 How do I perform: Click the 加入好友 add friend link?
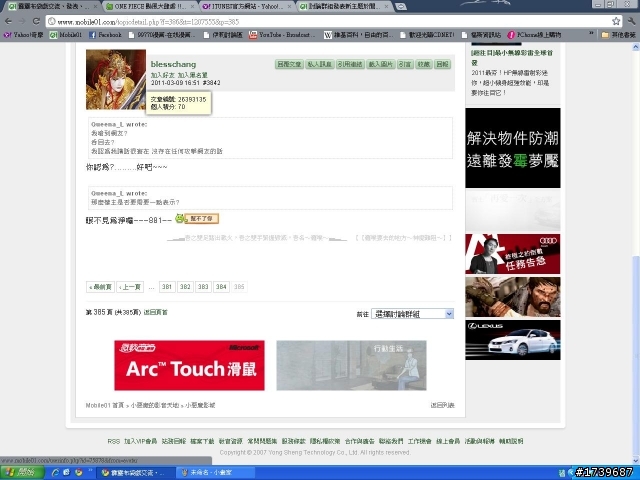162,75
